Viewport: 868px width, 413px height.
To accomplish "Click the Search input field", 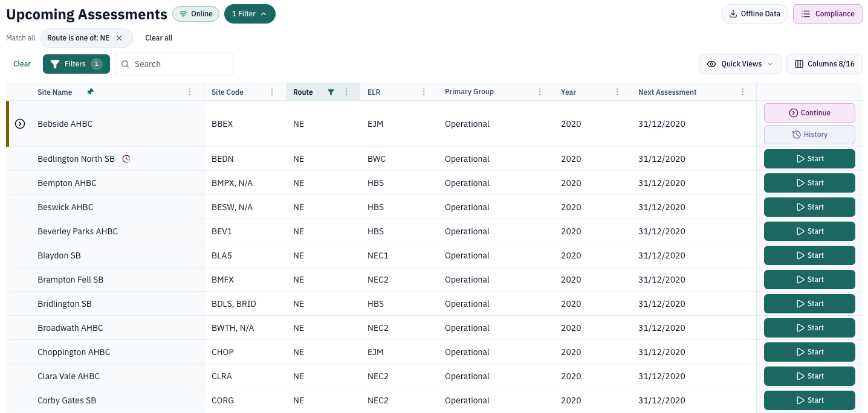I will coord(174,64).
